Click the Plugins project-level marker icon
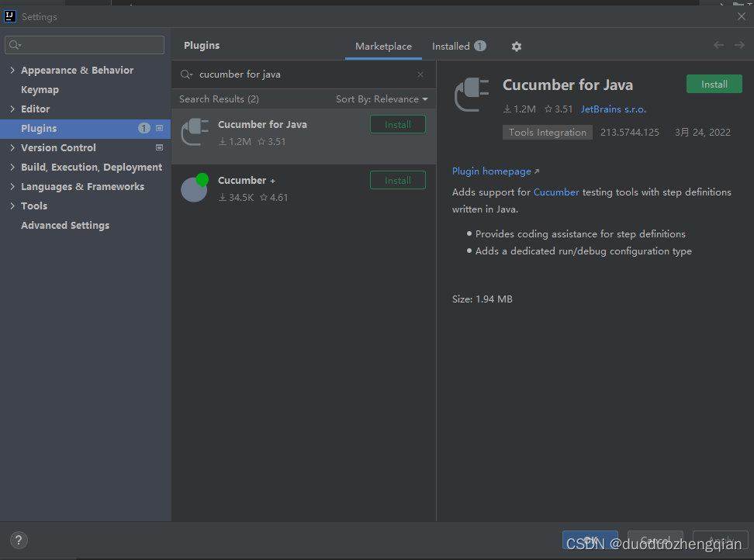The width and height of the screenshot is (754, 560). pos(160,128)
